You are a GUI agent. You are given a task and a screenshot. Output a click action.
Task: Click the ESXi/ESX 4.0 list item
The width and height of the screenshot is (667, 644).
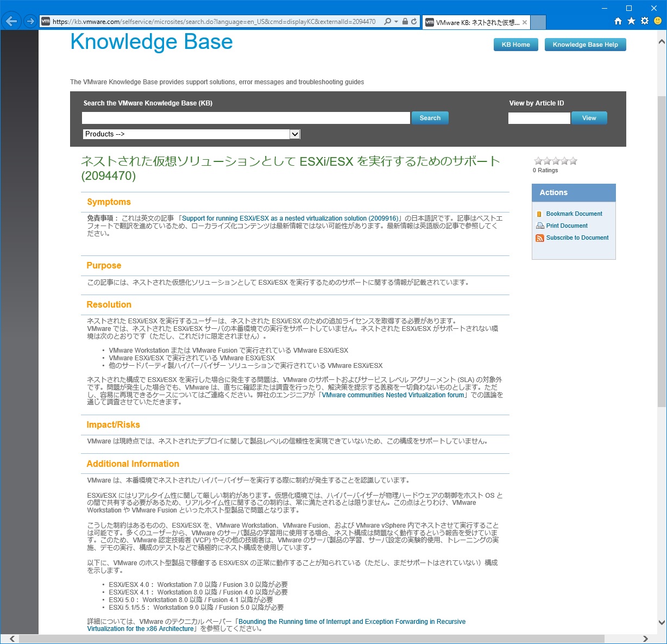(198, 585)
